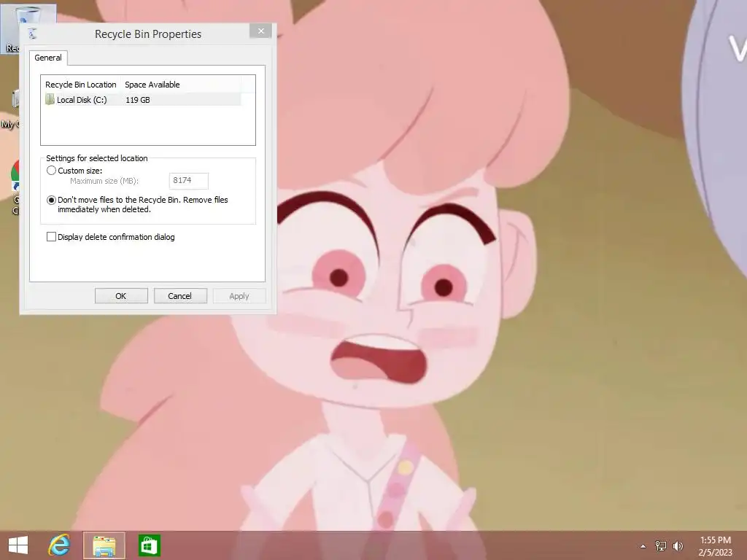
Task: Open the Windows Start button
Action: pyautogui.click(x=18, y=545)
